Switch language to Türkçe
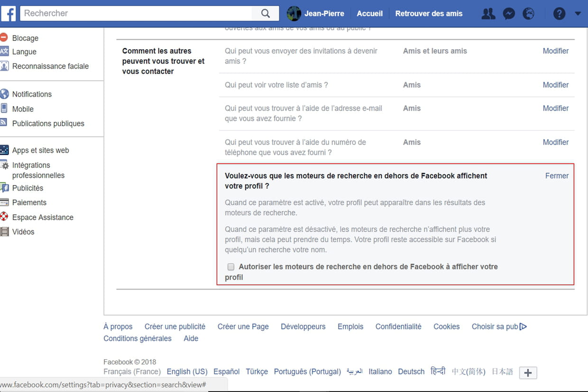The image size is (588, 392). (257, 372)
